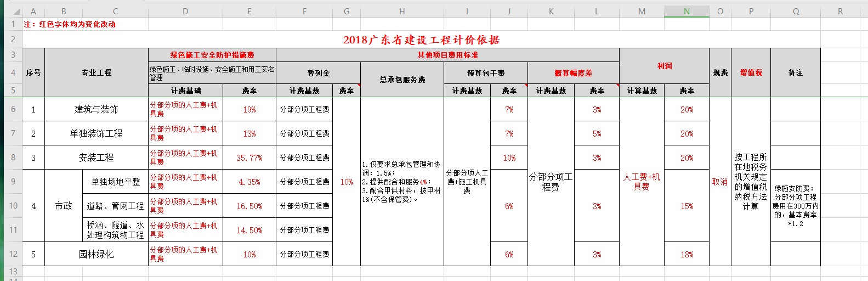The image size is (868, 281).
Task: Select the 总承包服务费 header cell
Action: pyautogui.click(x=402, y=80)
